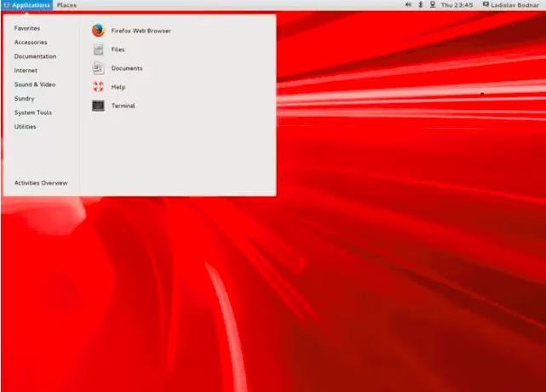
Task: Click the Documents label text
Action: coord(127,68)
